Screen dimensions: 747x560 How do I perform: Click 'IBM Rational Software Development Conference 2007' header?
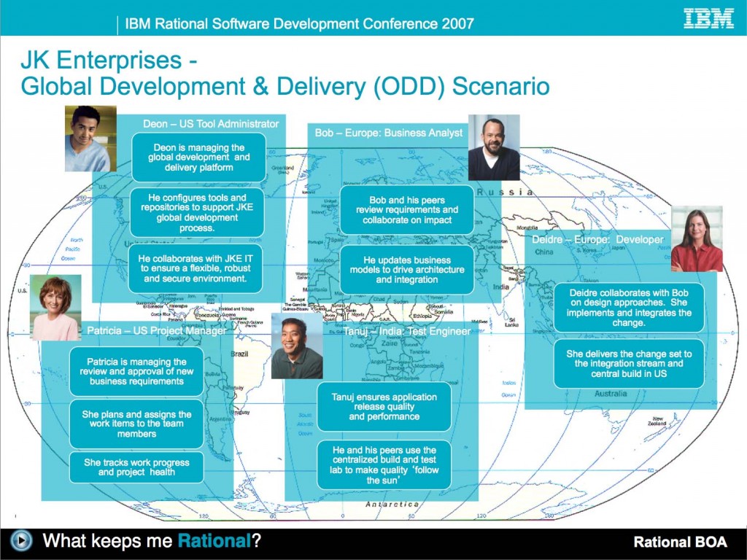pos(299,24)
